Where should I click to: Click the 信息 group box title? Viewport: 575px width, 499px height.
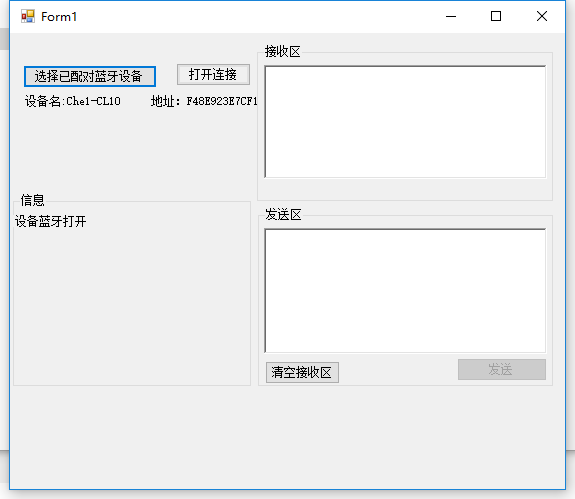click(32, 200)
